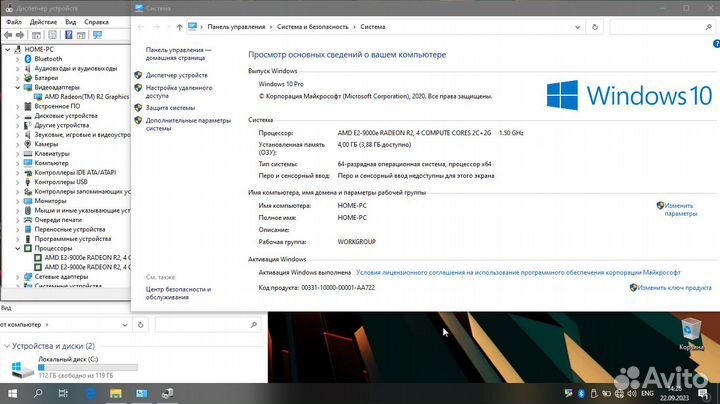
Task: Open Microsoft license terms link
Action: (x=518, y=272)
